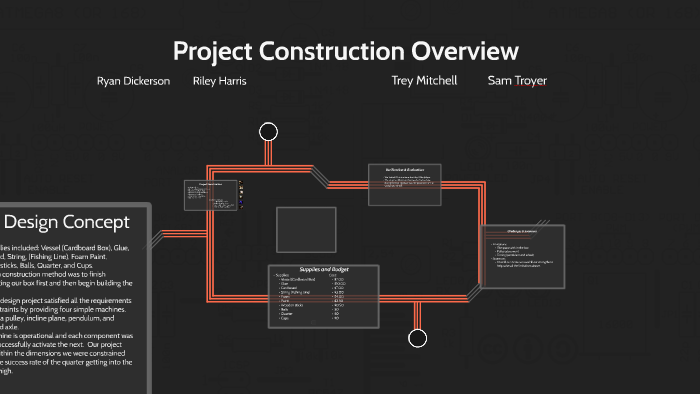The height and width of the screenshot is (394, 700).
Task: Click the circle node above the circuit
Action: tap(268, 132)
